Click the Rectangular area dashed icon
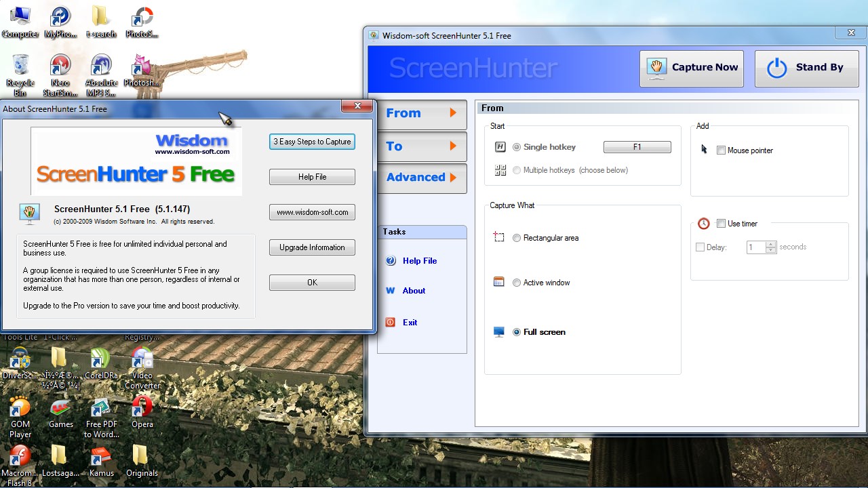Screen dimensions: 868x488 click(x=499, y=237)
